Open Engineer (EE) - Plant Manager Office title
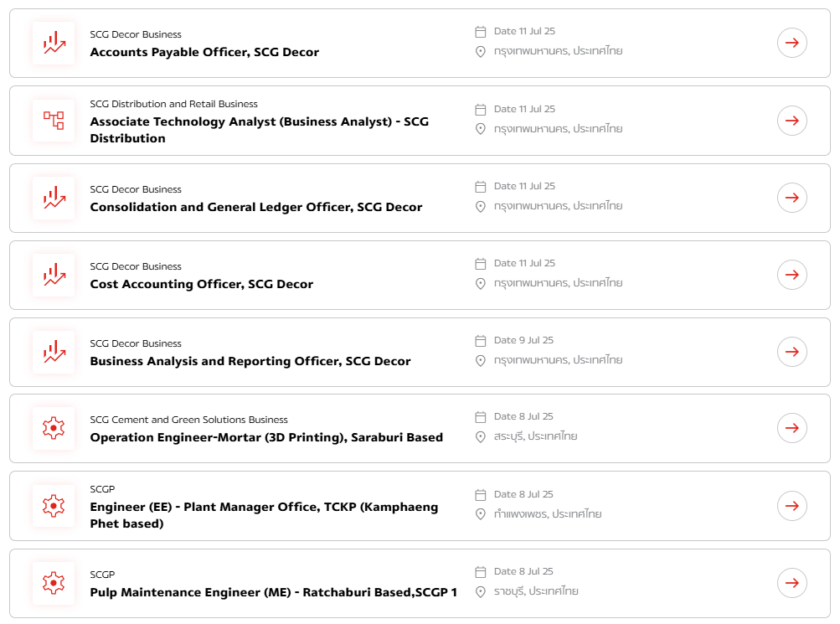This screenshot has height=624, width=840. coord(264,515)
